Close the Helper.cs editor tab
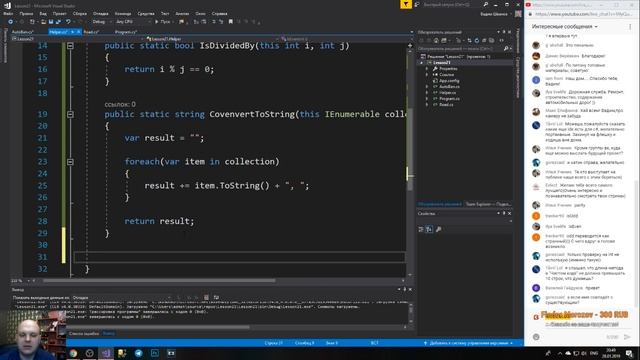The width and height of the screenshot is (640, 360). (79, 32)
